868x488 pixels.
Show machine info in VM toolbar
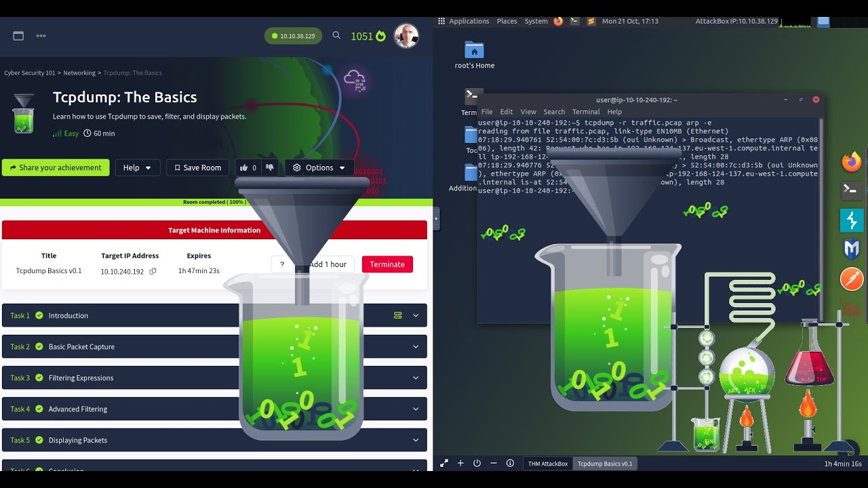[510, 464]
